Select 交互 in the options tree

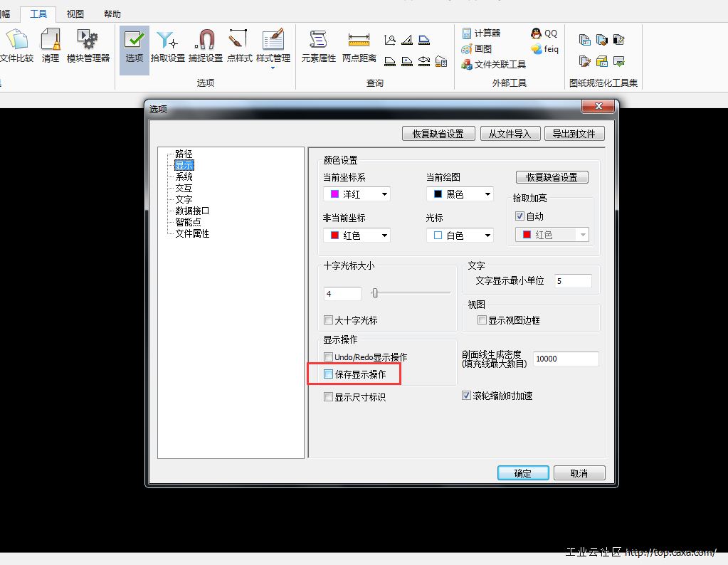tap(184, 188)
